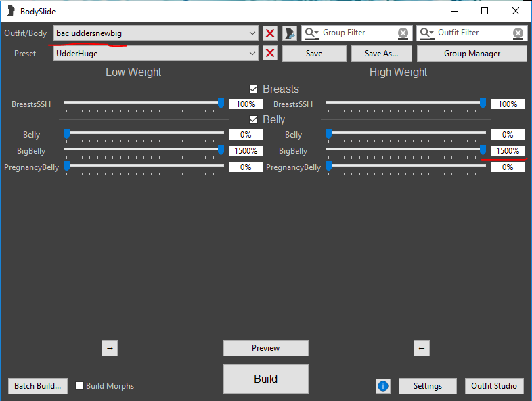This screenshot has width=532, height=401.
Task: Click the Save preset button
Action: pos(314,54)
